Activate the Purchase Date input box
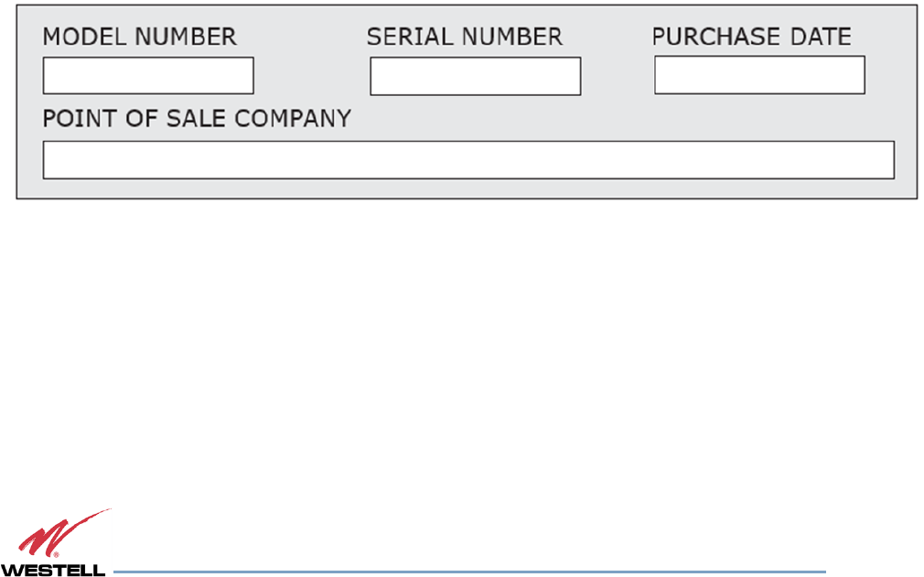Viewport: 924px width, 577px height. (x=759, y=75)
